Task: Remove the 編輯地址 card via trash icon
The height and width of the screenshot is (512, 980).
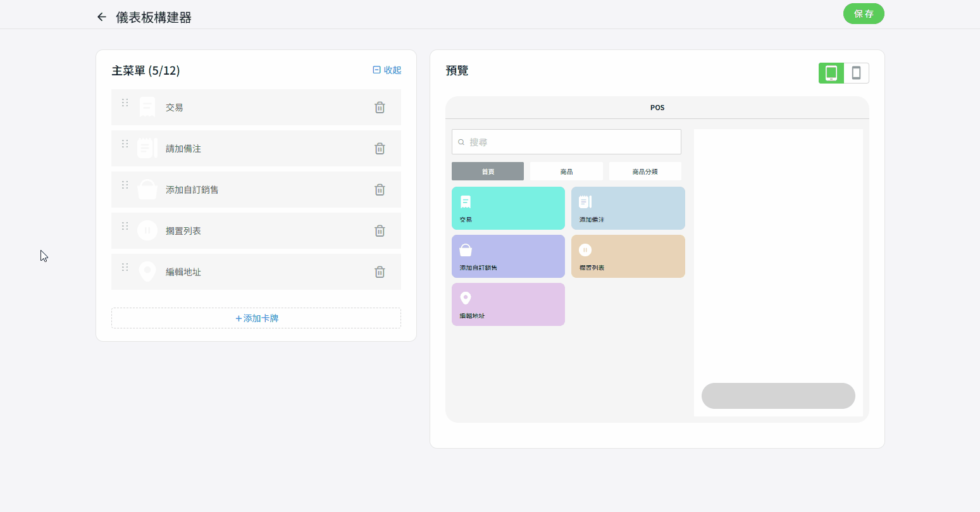Action: pos(380,272)
